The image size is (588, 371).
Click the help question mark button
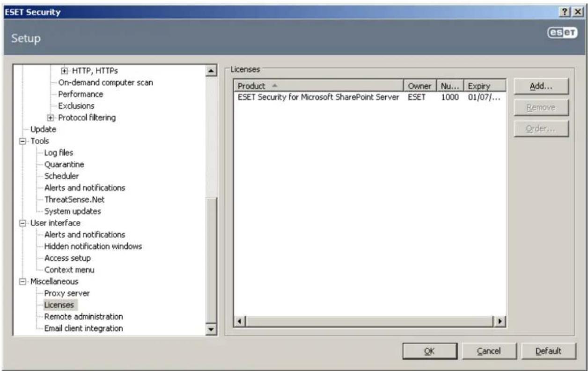coord(566,12)
